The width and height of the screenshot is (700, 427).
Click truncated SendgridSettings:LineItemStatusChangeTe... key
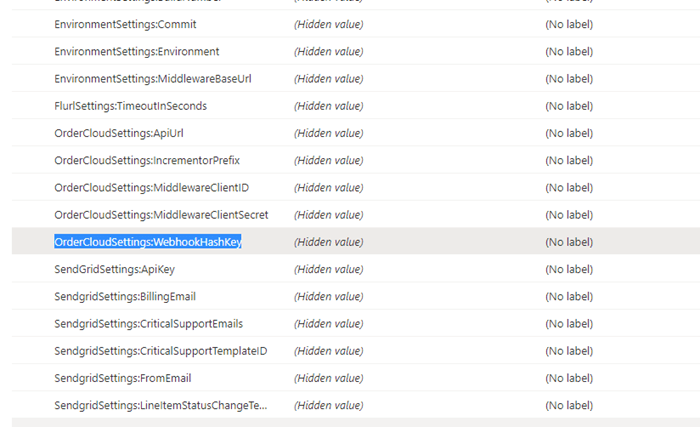(x=161, y=406)
